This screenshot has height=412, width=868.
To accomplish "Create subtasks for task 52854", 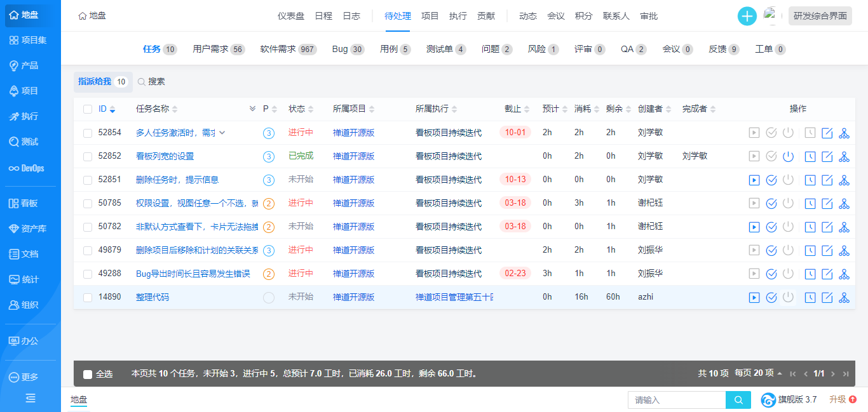I will click(x=844, y=133).
